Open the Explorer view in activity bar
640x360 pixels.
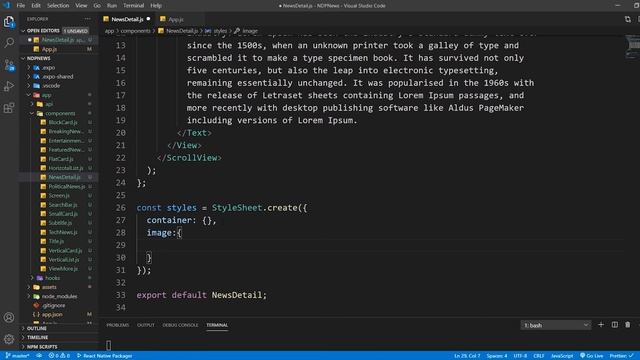(9, 22)
